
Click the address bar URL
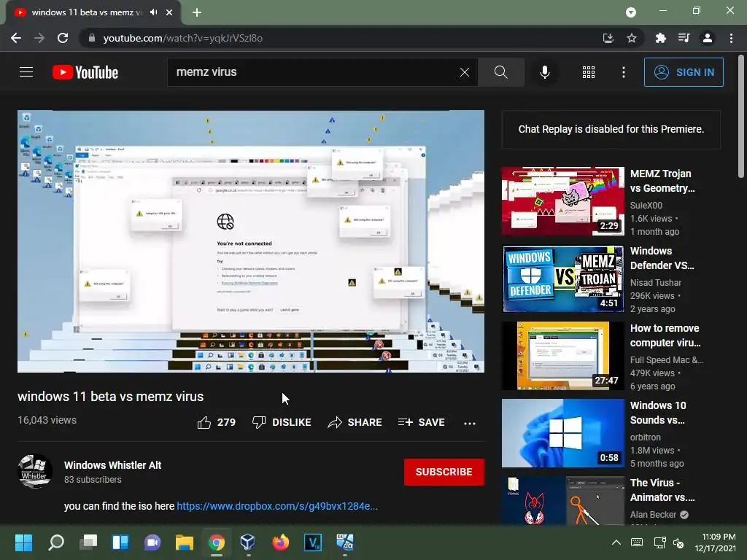pos(183,38)
